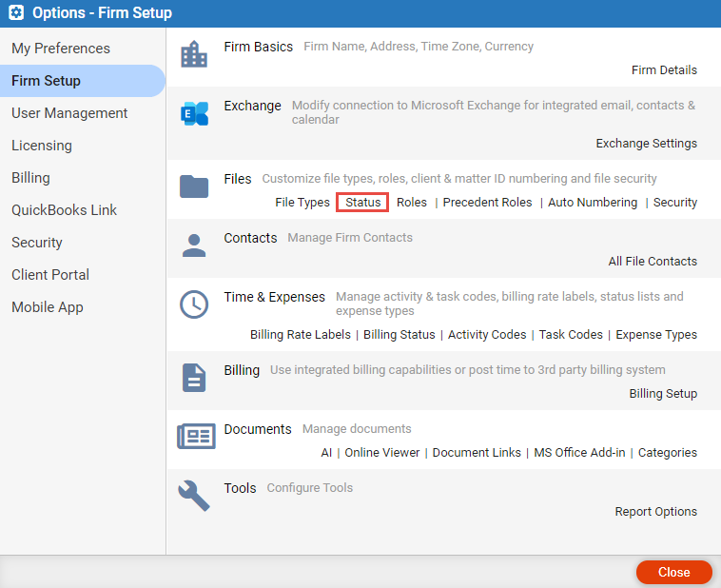Viewport: 721px width, 588px height.
Task: Click the Options gear icon in title bar
Action: pyautogui.click(x=16, y=12)
